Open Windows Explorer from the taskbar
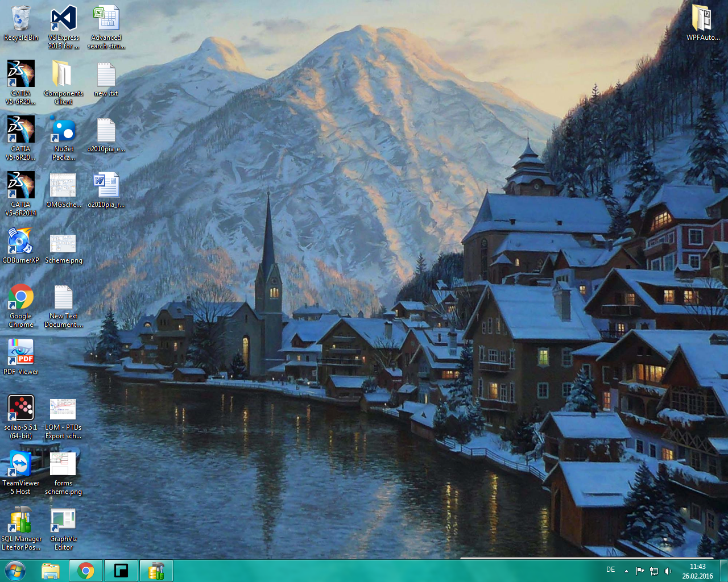Screen dimensions: 728x582 [51, 571]
